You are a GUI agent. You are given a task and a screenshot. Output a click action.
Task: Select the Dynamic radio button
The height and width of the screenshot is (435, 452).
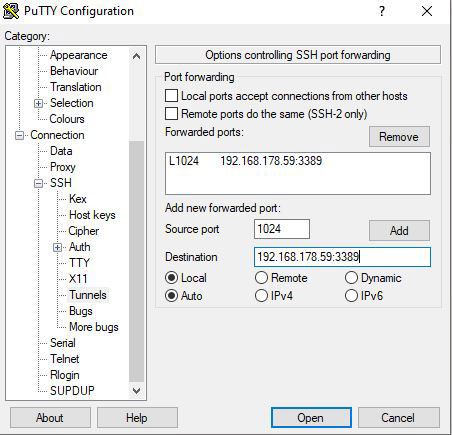pos(351,278)
